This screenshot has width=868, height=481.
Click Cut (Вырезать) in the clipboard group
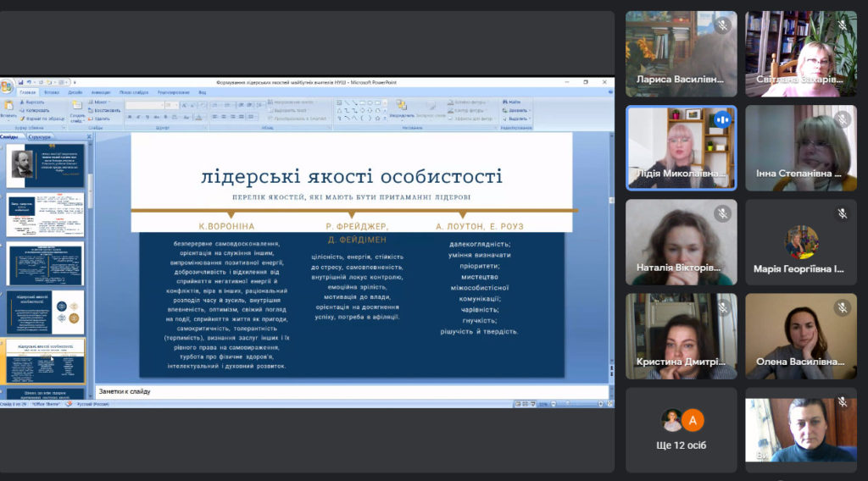(32, 102)
